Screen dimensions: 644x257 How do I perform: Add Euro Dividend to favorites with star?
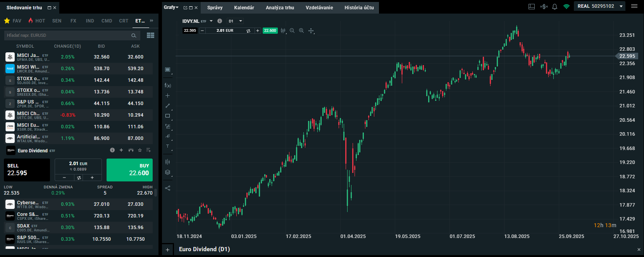click(140, 150)
